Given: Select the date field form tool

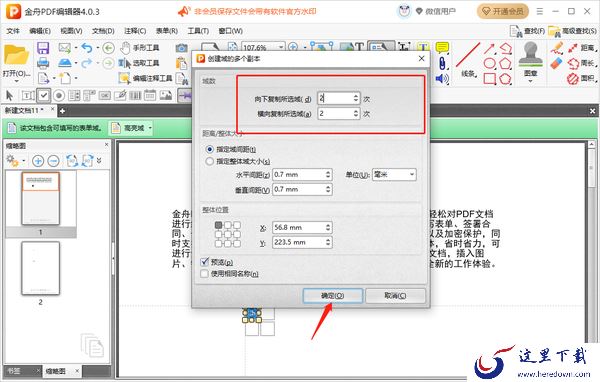Looking at the screenshot, I should (150, 95).
